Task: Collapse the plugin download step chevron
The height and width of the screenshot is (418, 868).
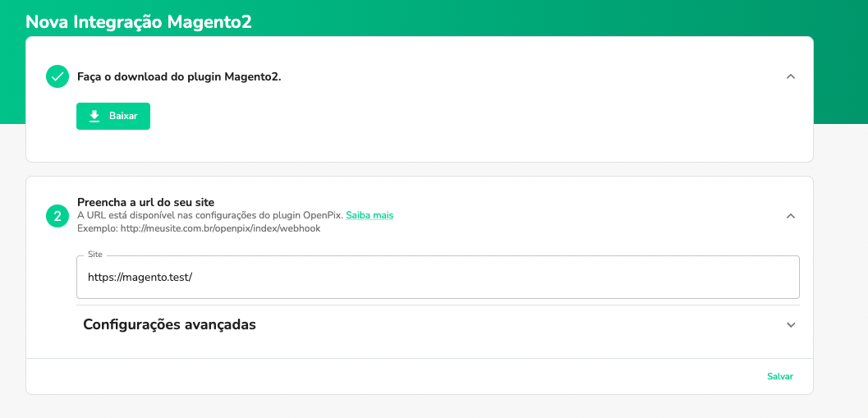Action: [791, 76]
